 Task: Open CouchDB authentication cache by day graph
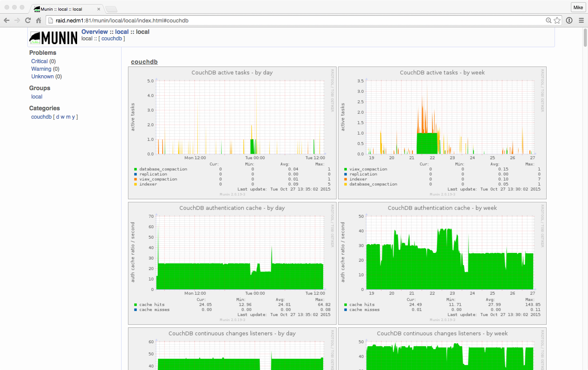pos(232,264)
